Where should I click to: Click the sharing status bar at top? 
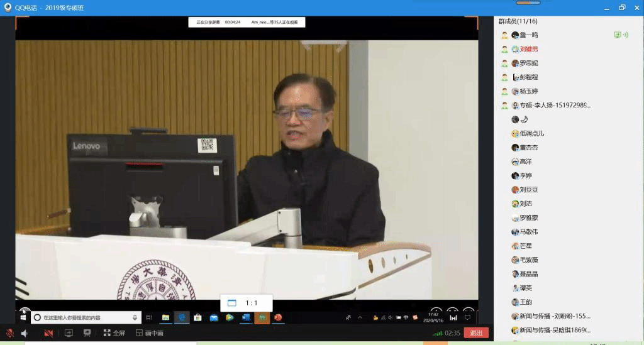247,22
